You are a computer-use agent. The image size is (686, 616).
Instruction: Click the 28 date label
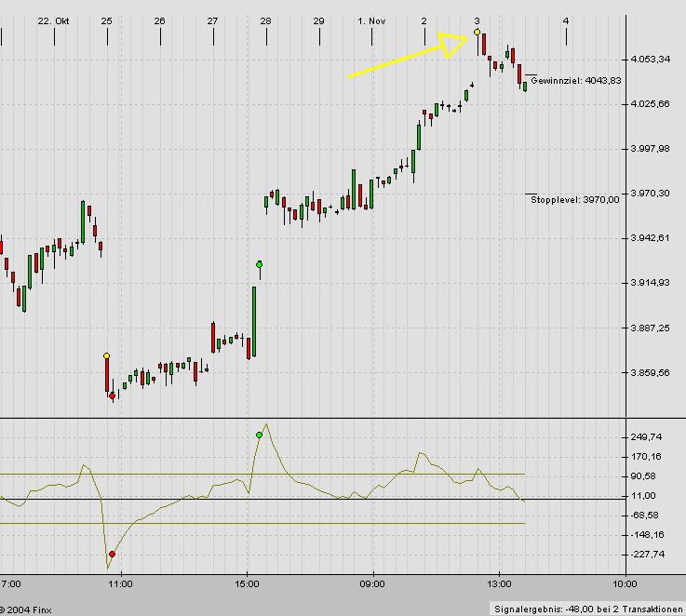click(x=265, y=21)
